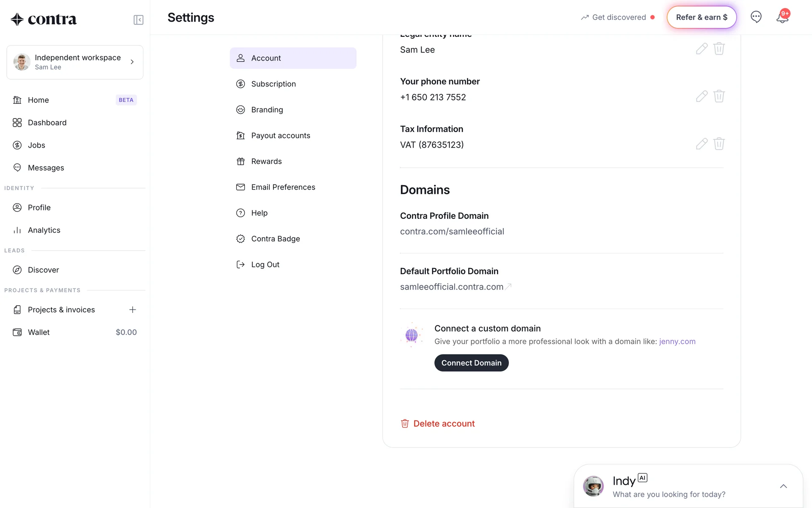Open the Subscription settings section

[x=273, y=84]
